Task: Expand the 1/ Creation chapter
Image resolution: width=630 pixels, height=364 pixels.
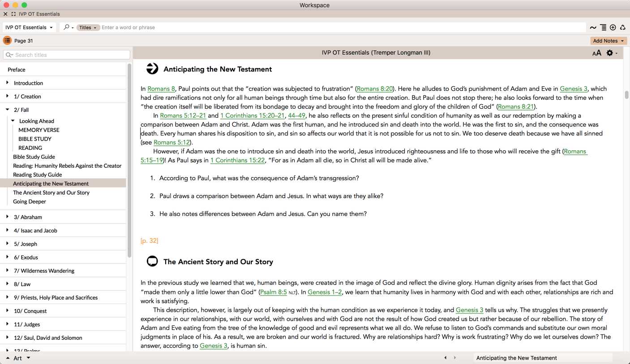Action: click(7, 96)
